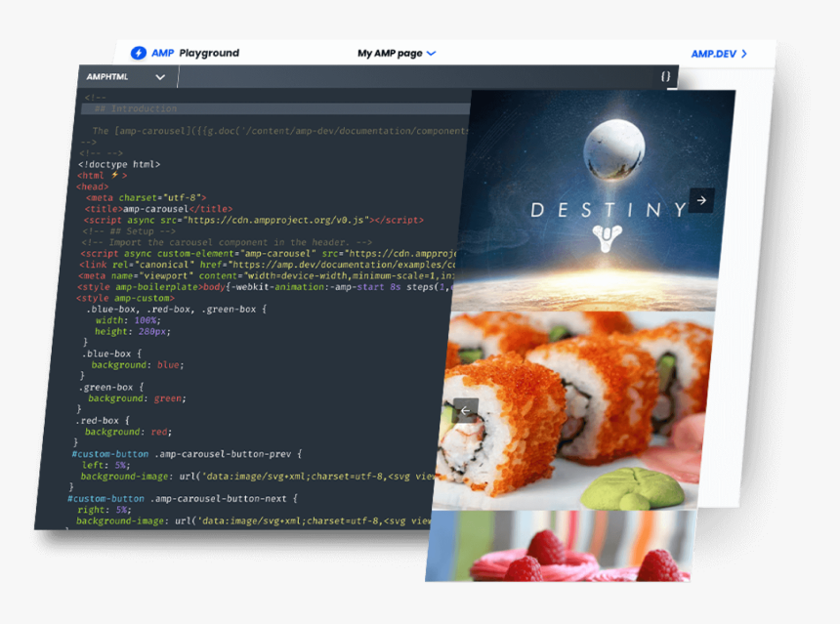Click the '.red-box {' selector line

pyautogui.click(x=103, y=421)
